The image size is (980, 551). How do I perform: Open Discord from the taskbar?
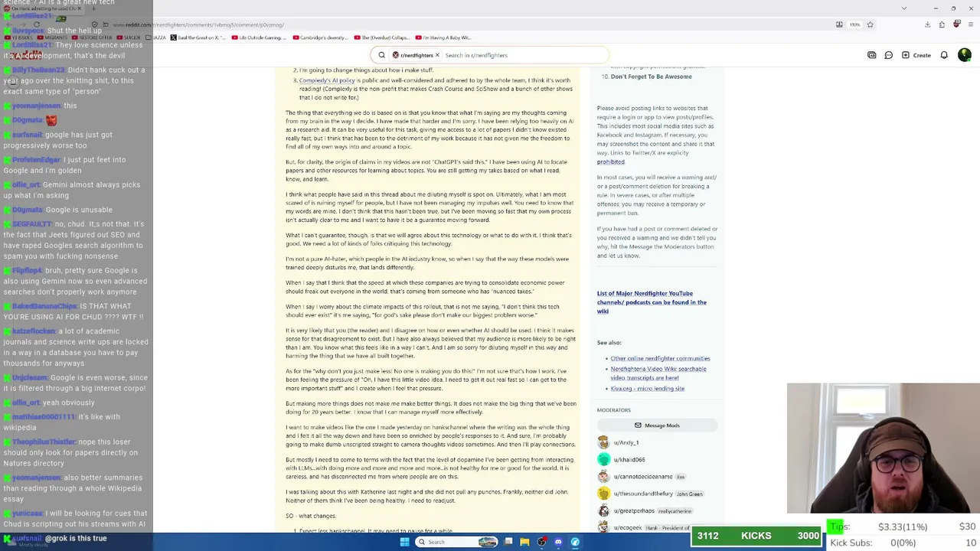pyautogui.click(x=558, y=542)
